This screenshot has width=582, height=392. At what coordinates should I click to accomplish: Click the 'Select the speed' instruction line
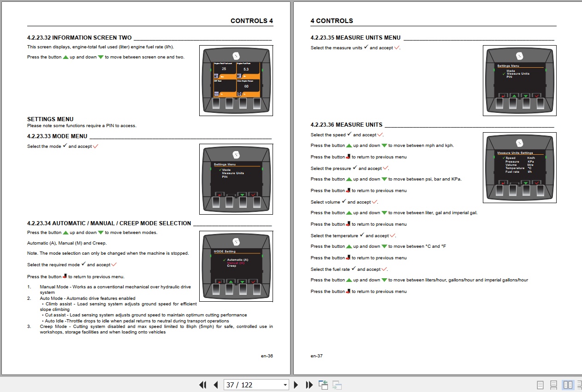tap(347, 135)
